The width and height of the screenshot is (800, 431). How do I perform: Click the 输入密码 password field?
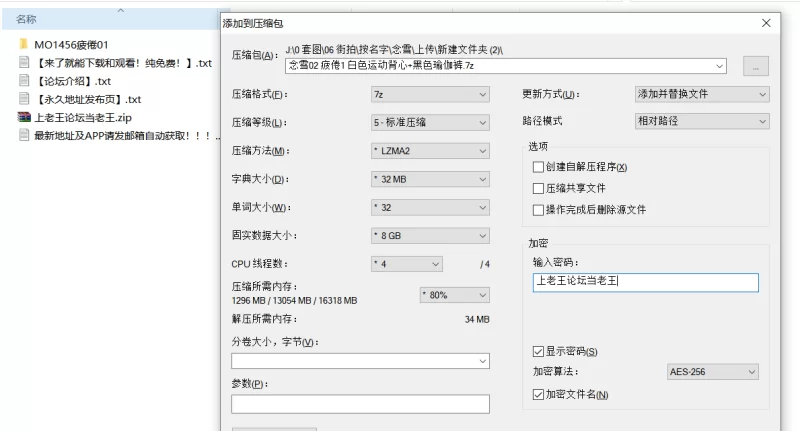click(644, 282)
